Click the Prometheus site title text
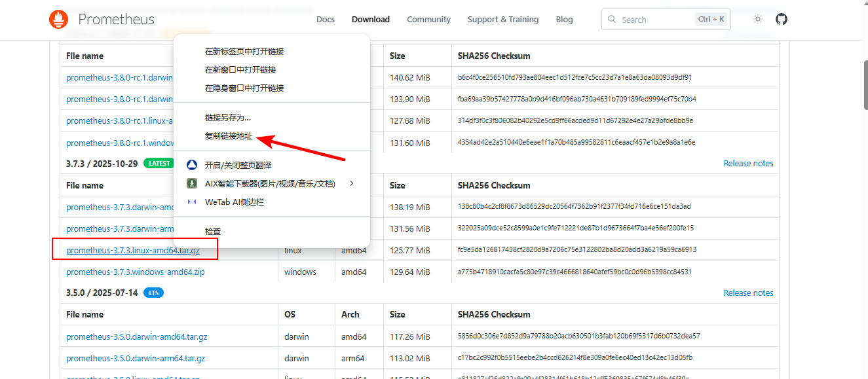Viewport: 868px width, 379px height. [117, 19]
